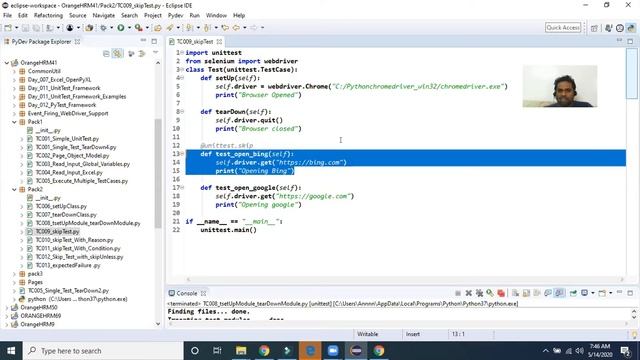
Task: Select the PyDev perspective icon at top right
Action: click(x=631, y=28)
